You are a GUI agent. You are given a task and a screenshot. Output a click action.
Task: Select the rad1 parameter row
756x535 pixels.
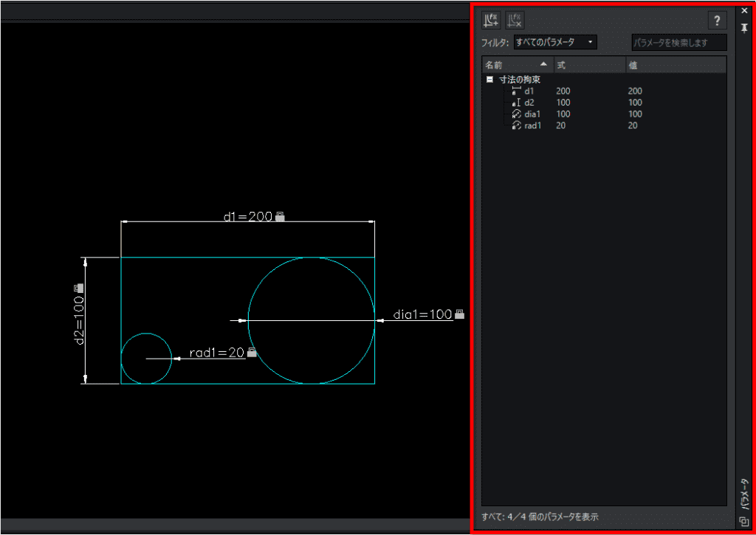(x=604, y=125)
